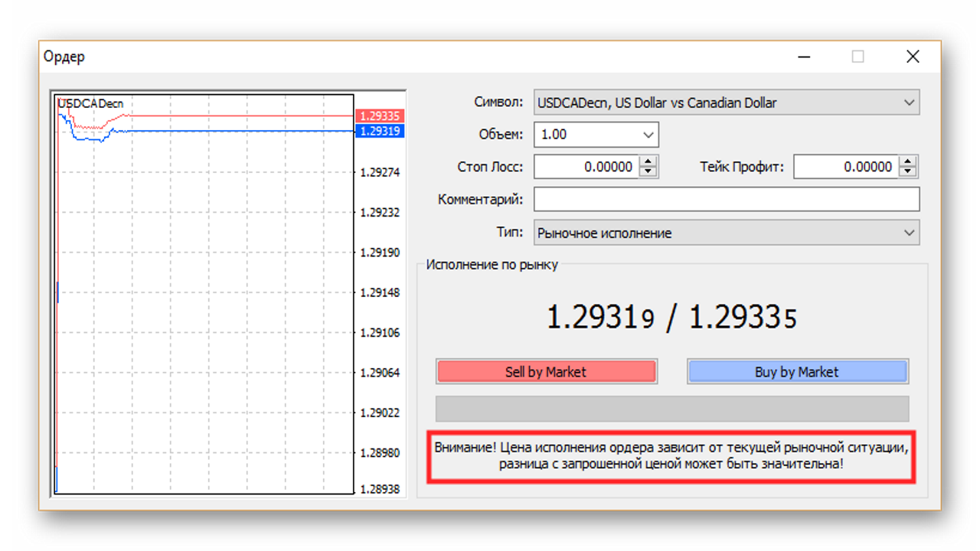Click the gray progress bar below buttons
The width and height of the screenshot is (980, 551).
point(672,409)
